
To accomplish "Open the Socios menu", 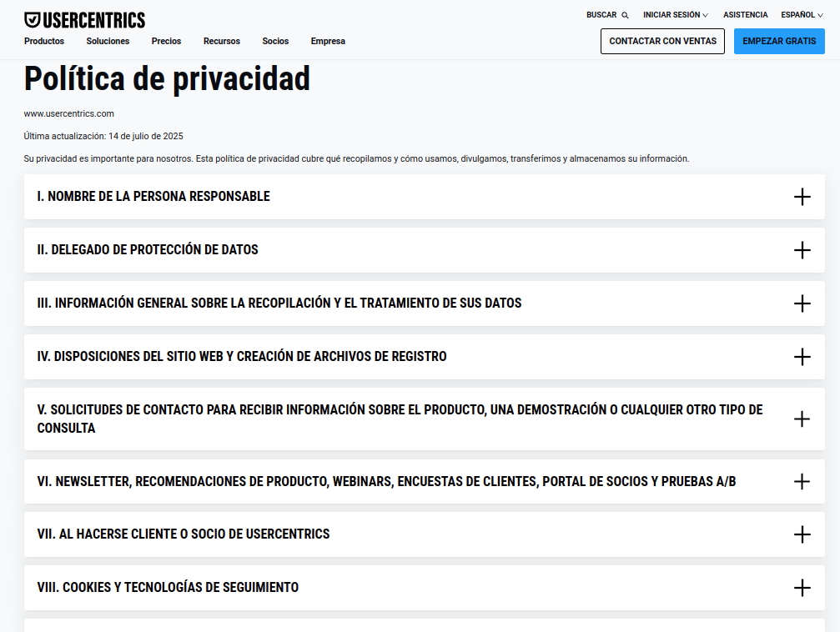I will tap(275, 41).
